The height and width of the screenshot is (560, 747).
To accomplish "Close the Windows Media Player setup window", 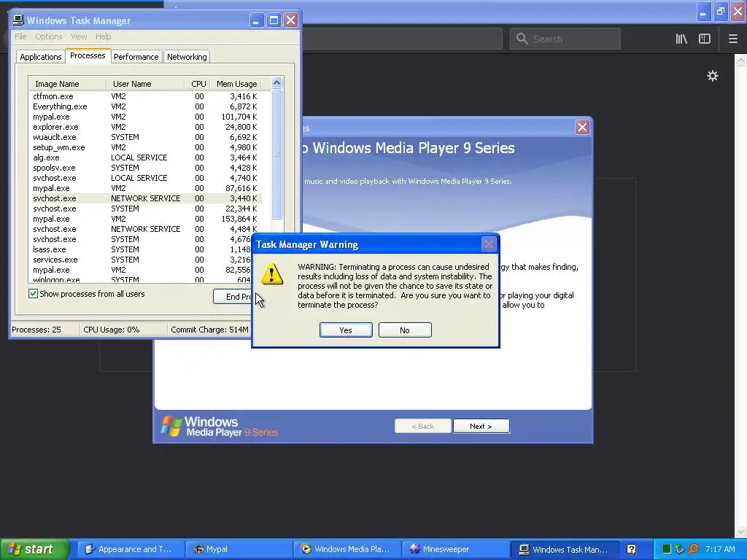I will pos(582,127).
